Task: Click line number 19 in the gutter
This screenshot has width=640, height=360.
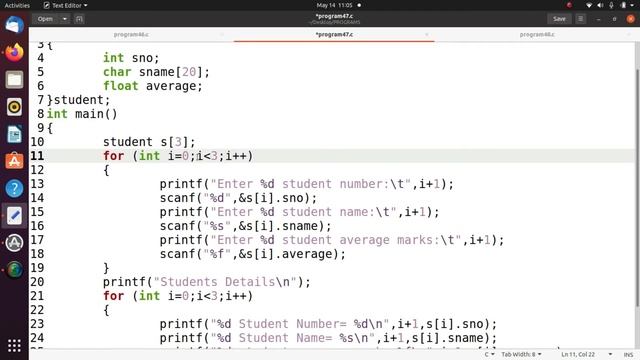Action: point(37,268)
